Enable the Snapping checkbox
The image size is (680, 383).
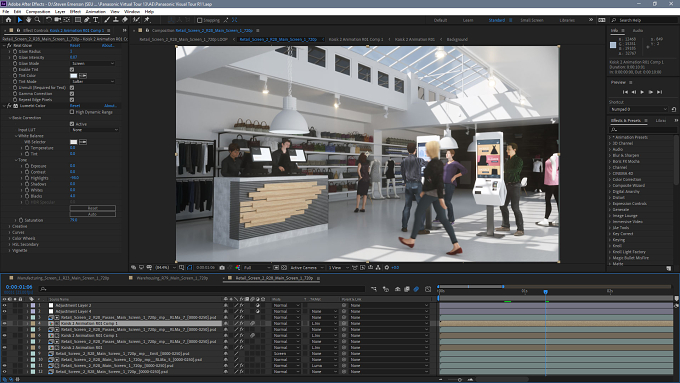click(199, 20)
